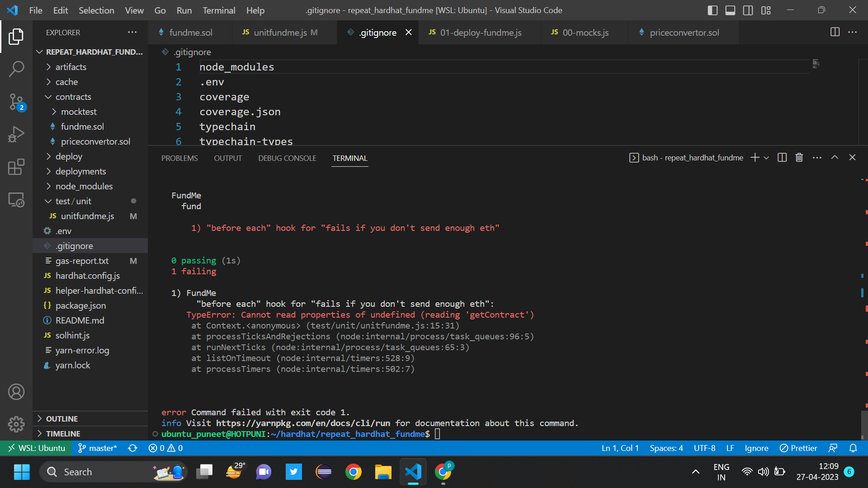The height and width of the screenshot is (488, 868).
Task: Expand the deployments folder
Action: coord(90,171)
